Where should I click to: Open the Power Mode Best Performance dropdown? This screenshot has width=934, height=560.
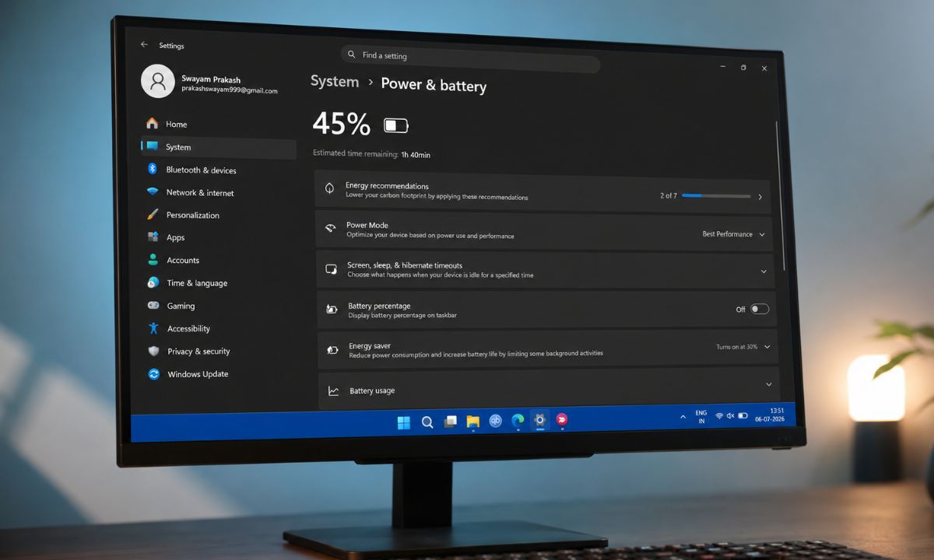pos(733,234)
